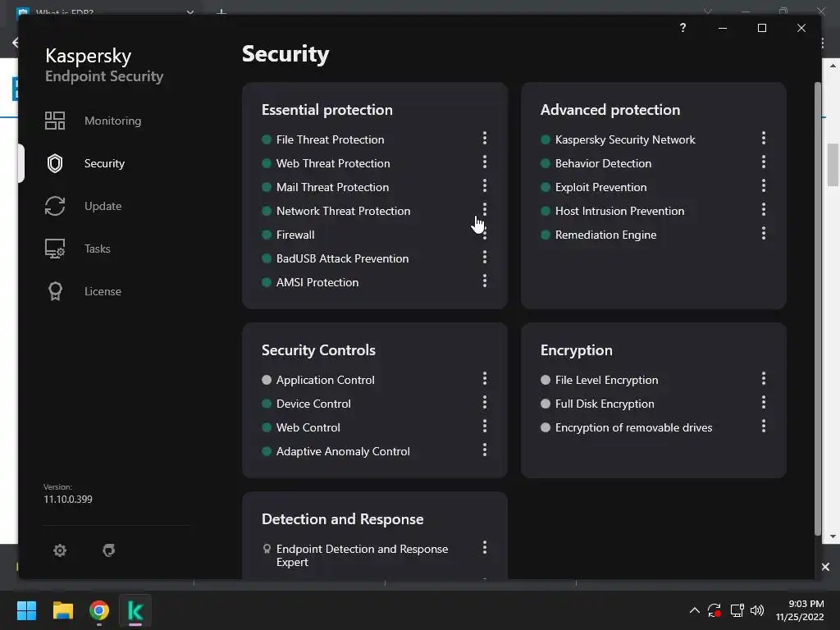Image resolution: width=840 pixels, height=630 pixels.
Task: Open the support headset icon
Action: coord(109,550)
